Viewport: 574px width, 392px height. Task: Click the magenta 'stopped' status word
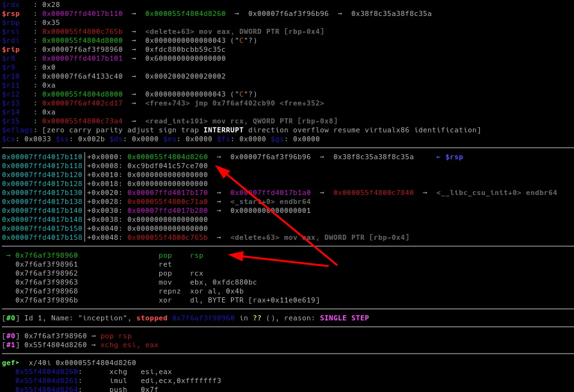(152, 318)
